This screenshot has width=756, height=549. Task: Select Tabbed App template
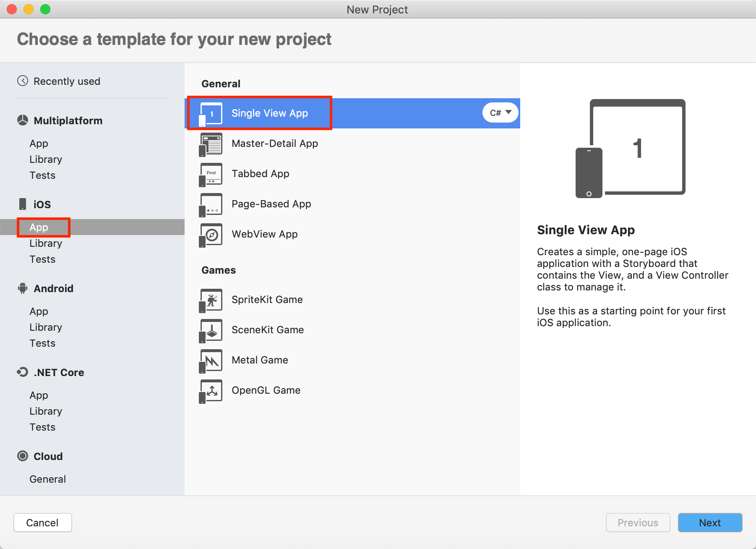click(x=352, y=174)
